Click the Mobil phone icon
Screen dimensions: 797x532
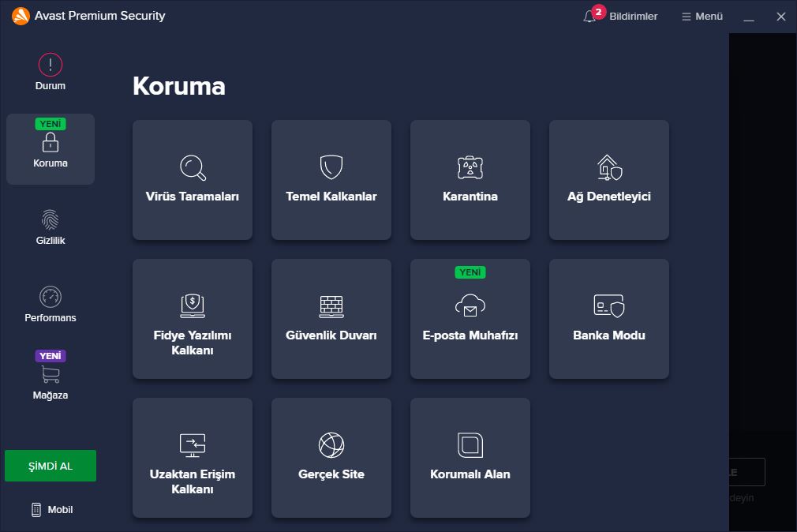[x=36, y=510]
